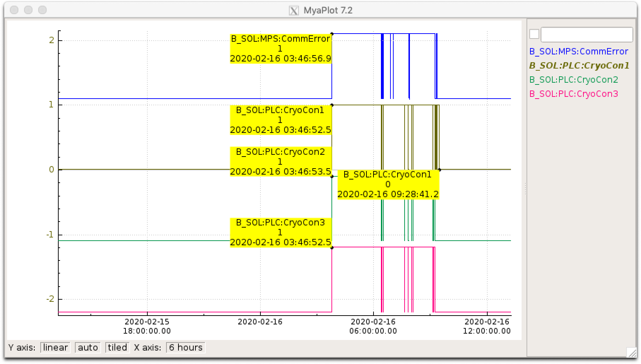641x364 pixels.
Task: Click the splitter handle between plot and legend
Action: pyautogui.click(x=525, y=188)
